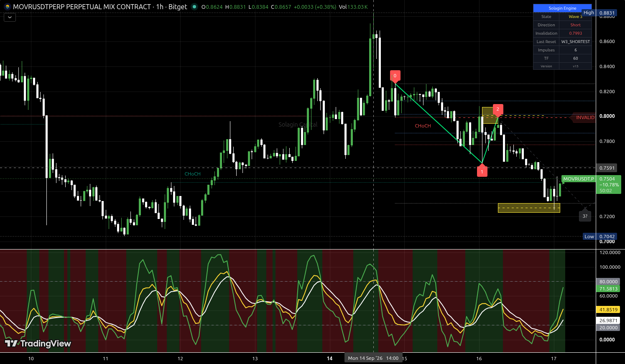Open the TradingView logo link
The image size is (625, 364).
38,344
